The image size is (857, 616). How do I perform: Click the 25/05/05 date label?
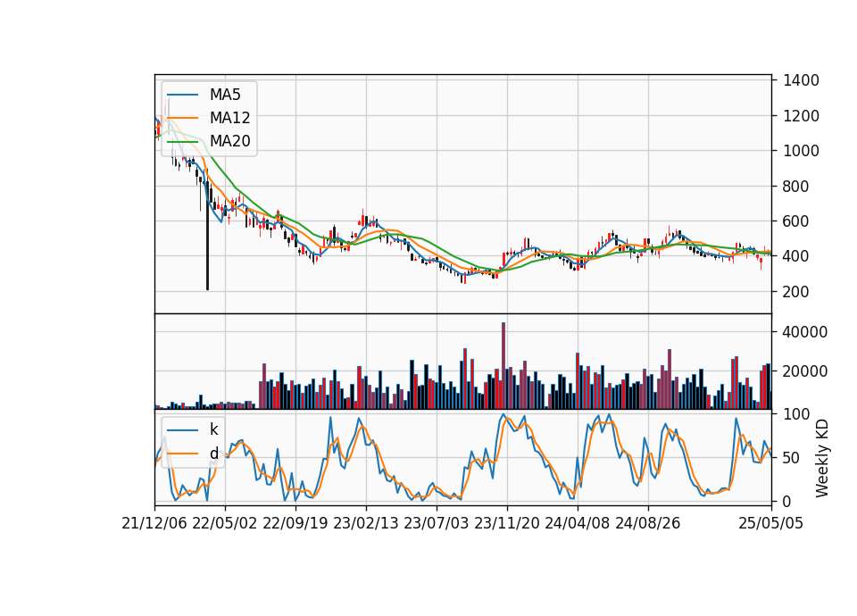(x=770, y=524)
